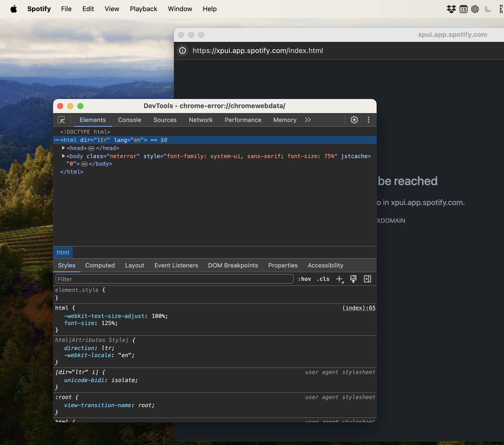This screenshot has width=504, height=445.
Task: Click the site info icon in address bar
Action: (x=182, y=51)
